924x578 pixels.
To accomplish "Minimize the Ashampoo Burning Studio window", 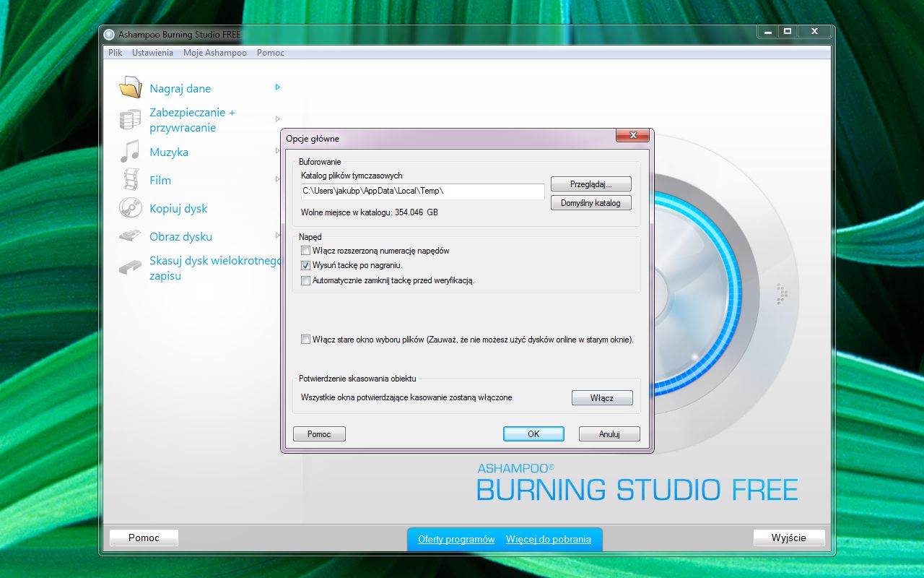I will click(x=767, y=32).
